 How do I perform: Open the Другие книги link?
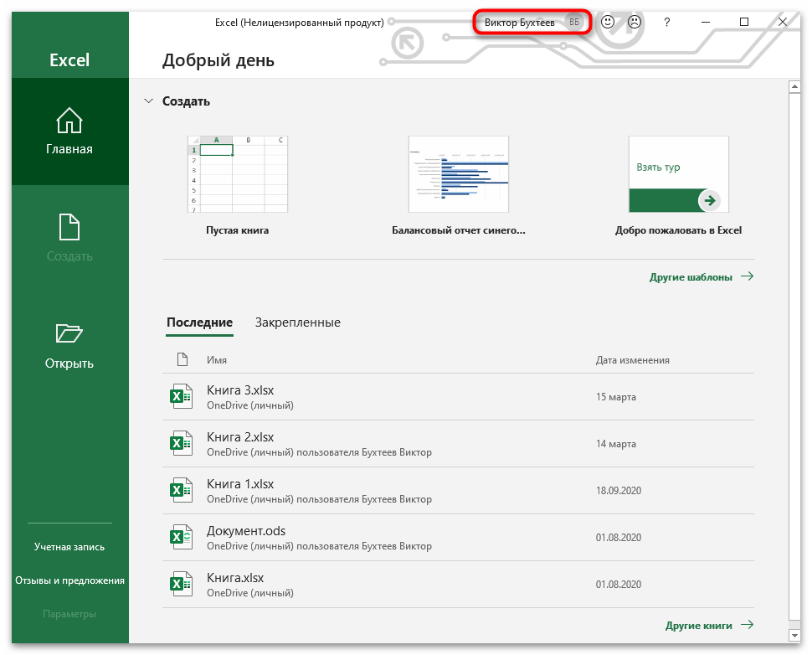(x=699, y=626)
